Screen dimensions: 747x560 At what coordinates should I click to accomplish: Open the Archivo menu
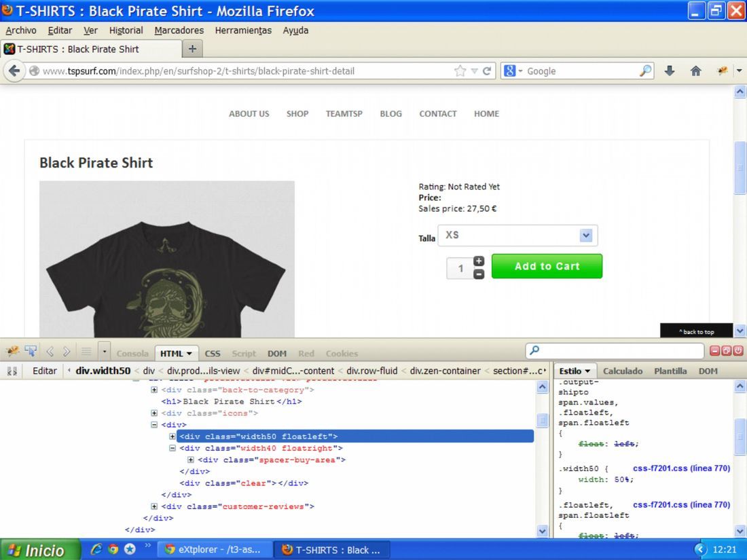(x=21, y=31)
